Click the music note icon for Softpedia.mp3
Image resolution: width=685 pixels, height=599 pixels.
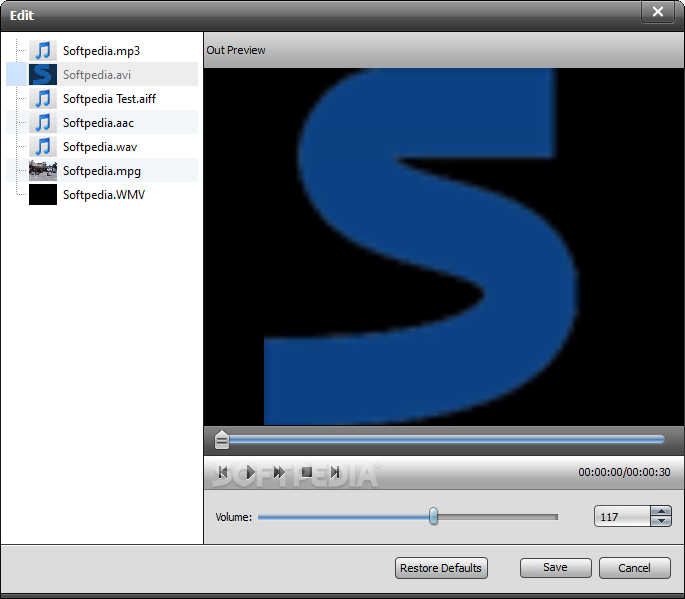tap(43, 51)
